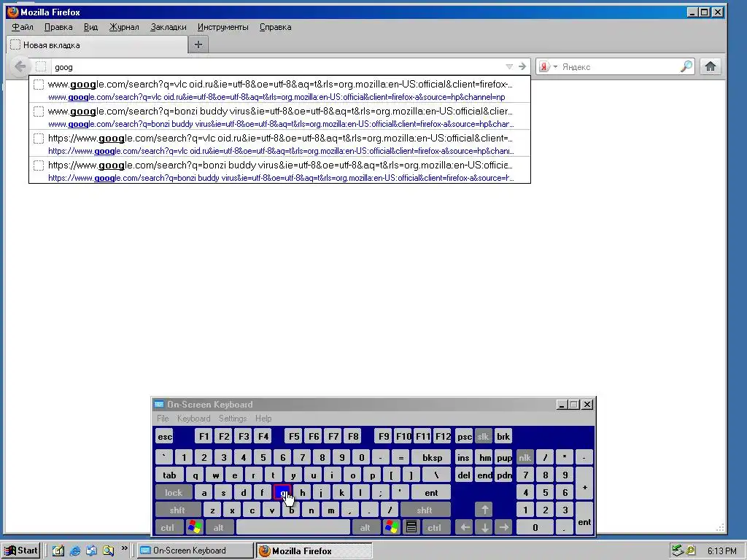This screenshot has width=747, height=560.
Task: Click the magnifier quick launch icon on taskbar
Action: point(108,551)
